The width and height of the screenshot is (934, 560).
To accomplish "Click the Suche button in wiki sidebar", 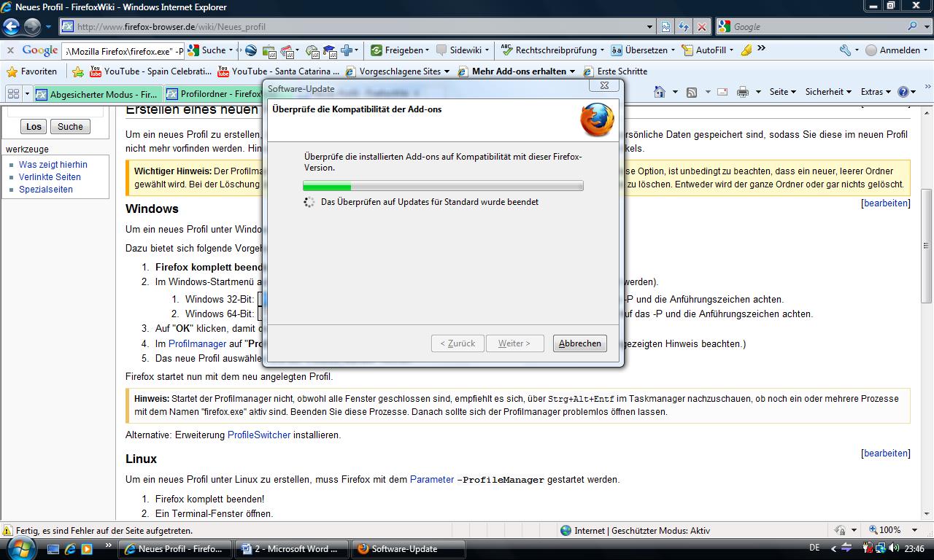I will click(70, 127).
